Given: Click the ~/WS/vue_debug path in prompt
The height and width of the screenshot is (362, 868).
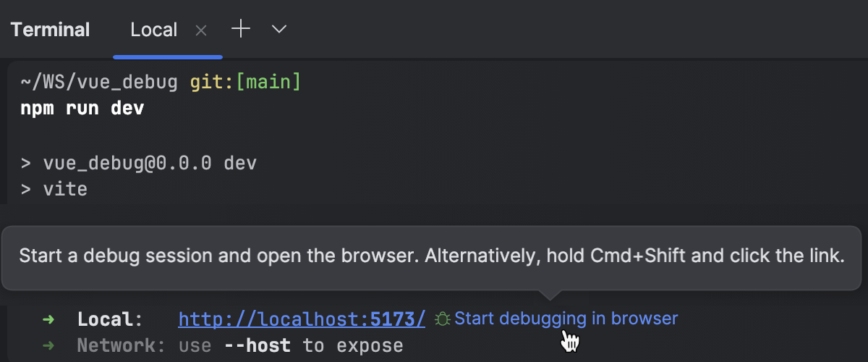Looking at the screenshot, I should point(98,82).
